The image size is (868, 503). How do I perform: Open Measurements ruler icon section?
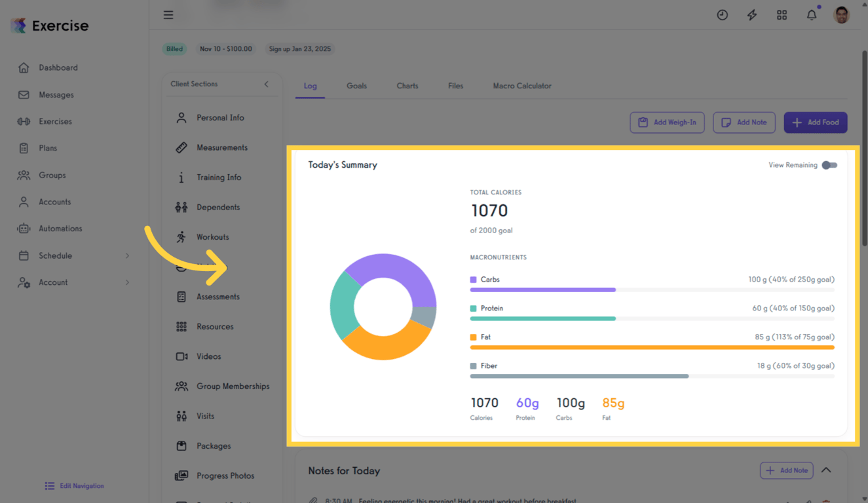coord(181,148)
